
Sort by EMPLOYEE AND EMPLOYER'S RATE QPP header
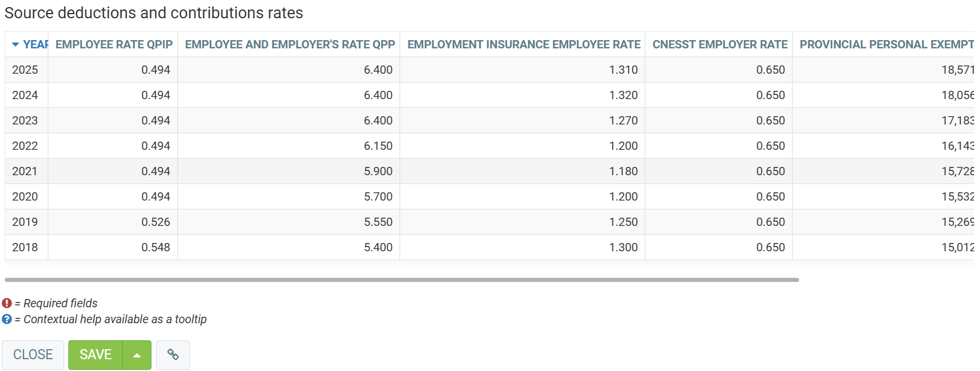tap(289, 45)
